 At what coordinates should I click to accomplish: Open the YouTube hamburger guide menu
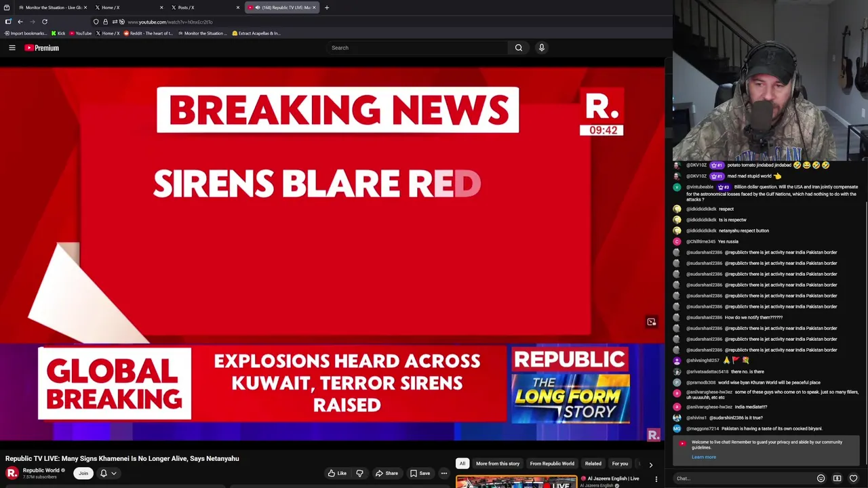(x=12, y=47)
